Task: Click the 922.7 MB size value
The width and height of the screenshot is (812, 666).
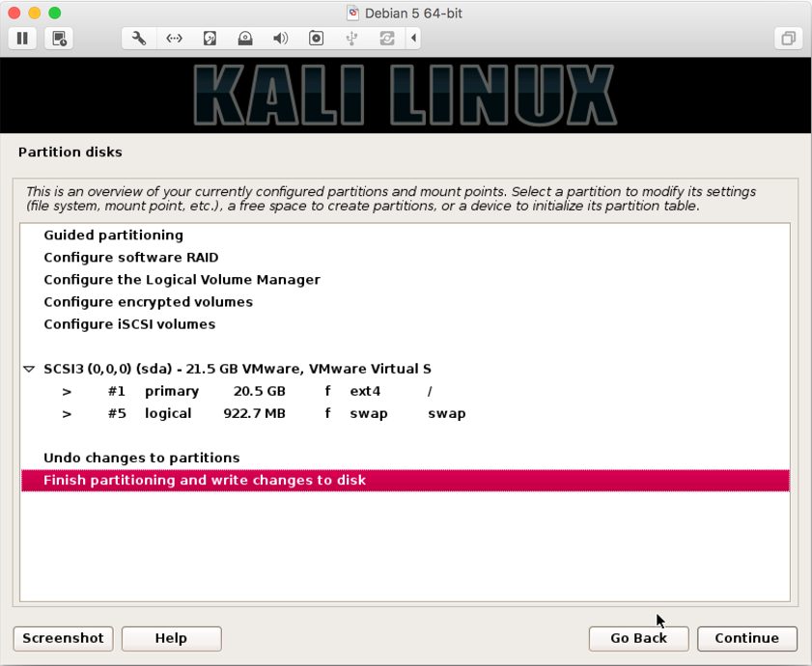Action: (x=254, y=413)
